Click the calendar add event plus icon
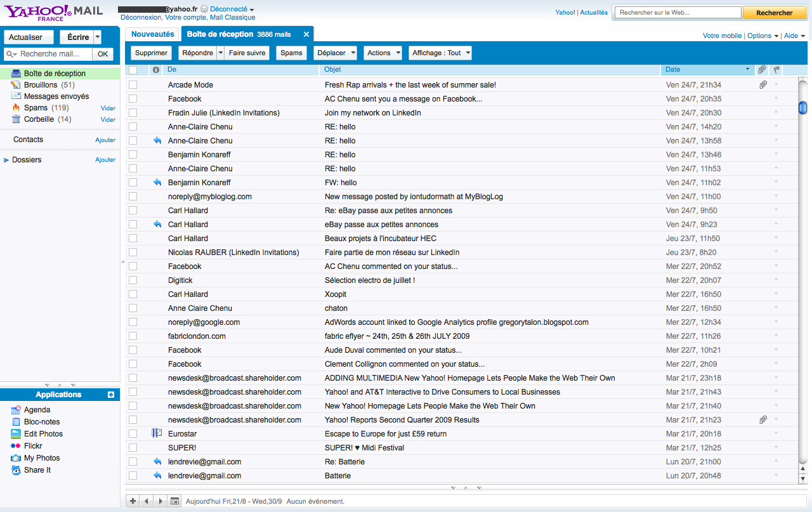The height and width of the screenshot is (512, 812). [133, 501]
